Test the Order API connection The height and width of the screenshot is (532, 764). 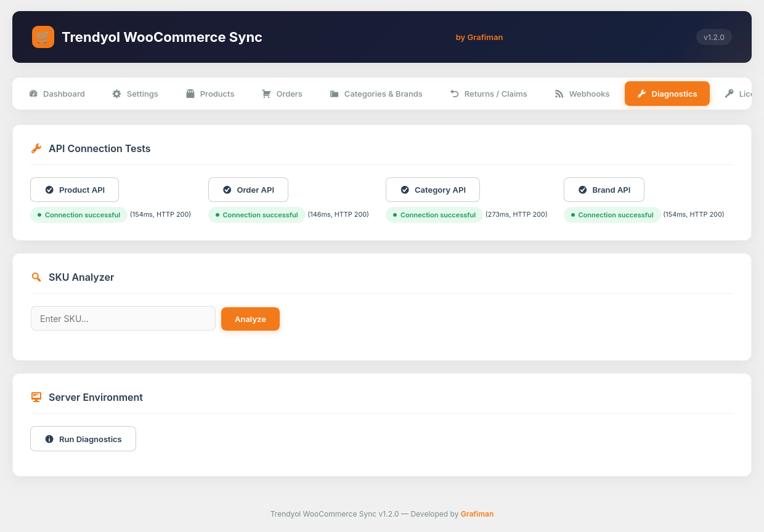(x=248, y=190)
